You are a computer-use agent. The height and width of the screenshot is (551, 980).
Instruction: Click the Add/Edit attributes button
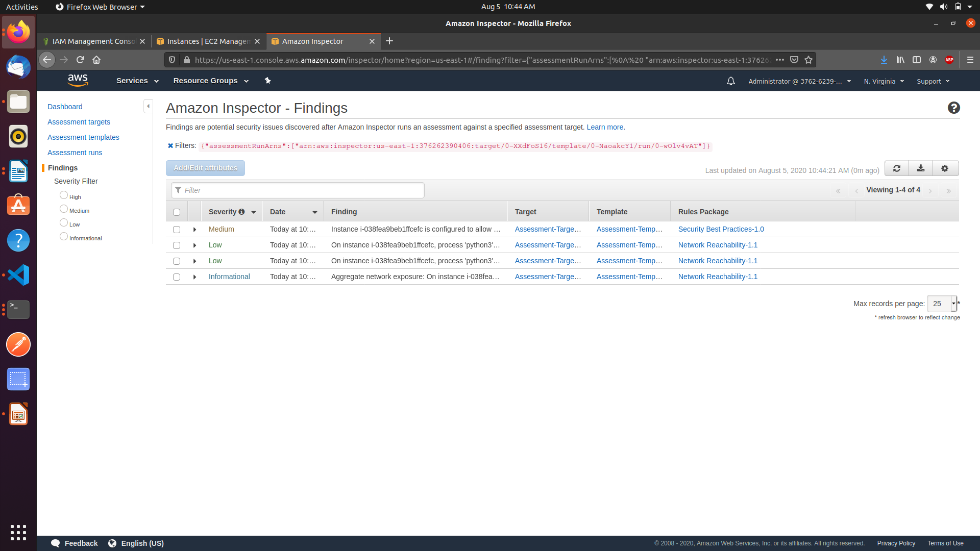tap(205, 167)
